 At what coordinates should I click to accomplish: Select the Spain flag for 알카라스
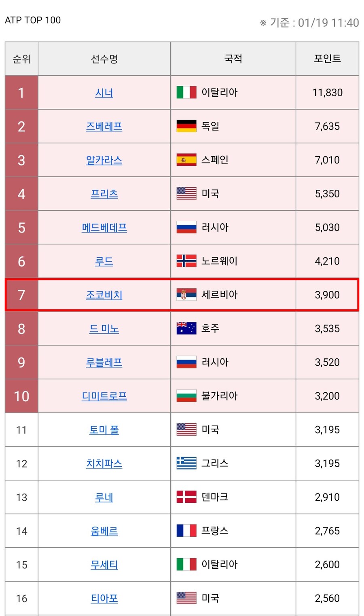click(x=186, y=160)
